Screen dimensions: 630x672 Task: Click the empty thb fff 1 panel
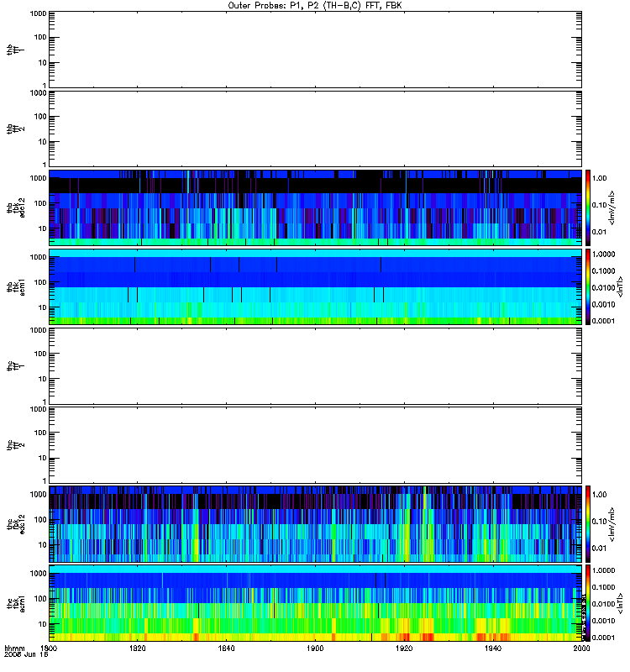click(x=315, y=50)
